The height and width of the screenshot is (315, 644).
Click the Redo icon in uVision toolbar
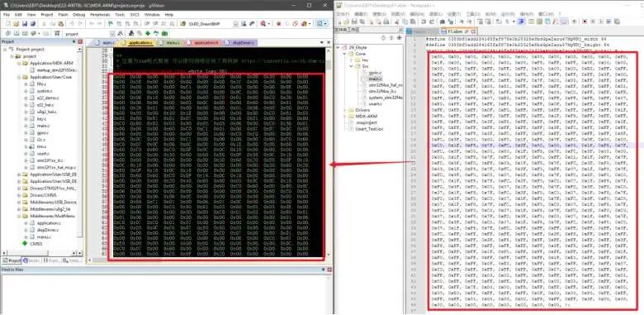click(x=80, y=24)
